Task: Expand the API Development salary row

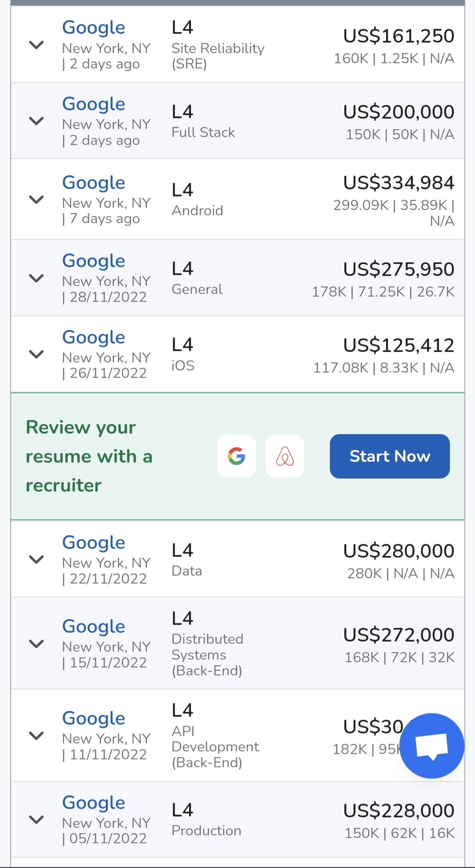Action: pos(36,735)
